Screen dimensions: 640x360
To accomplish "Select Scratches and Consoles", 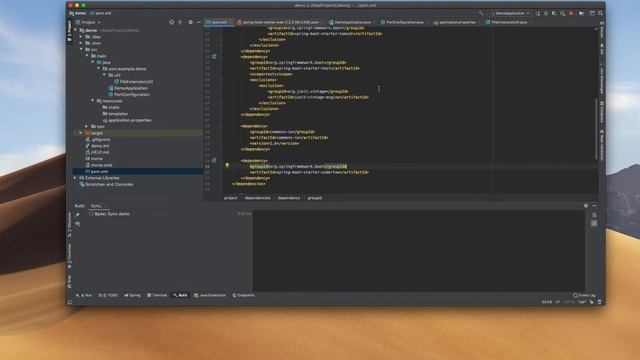I will [x=106, y=184].
